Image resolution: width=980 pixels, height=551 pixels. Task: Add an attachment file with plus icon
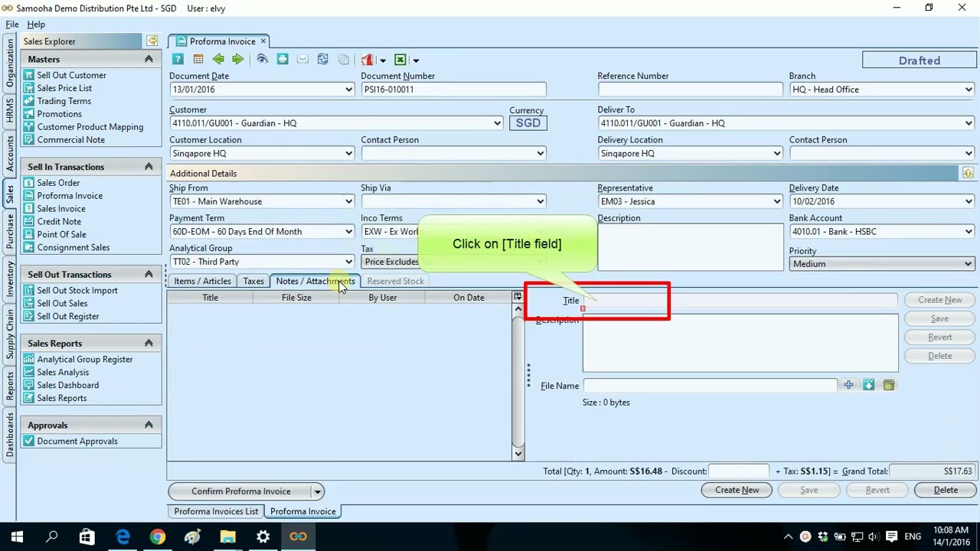point(848,385)
